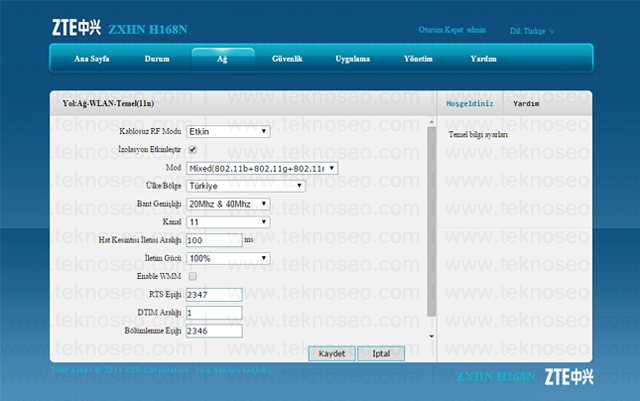
Task: Enable the WMM checkbox
Action: click(x=193, y=276)
